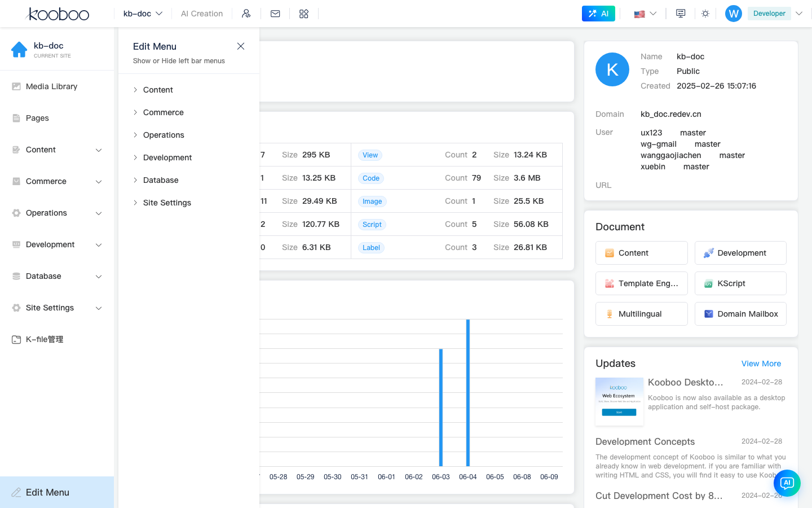Screen dimensions: 812x508
Task: Open the Domain Mailbox document button
Action: pyautogui.click(x=740, y=314)
